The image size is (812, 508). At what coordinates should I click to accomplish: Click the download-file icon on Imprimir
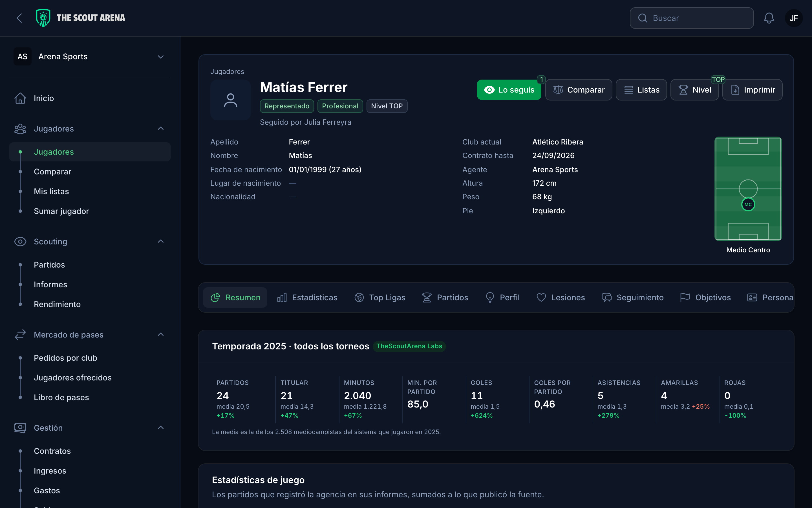(735, 90)
